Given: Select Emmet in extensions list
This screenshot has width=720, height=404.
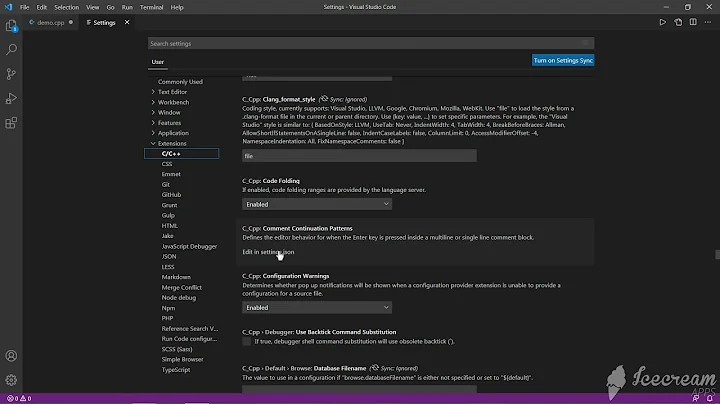Looking at the screenshot, I should tap(171, 174).
